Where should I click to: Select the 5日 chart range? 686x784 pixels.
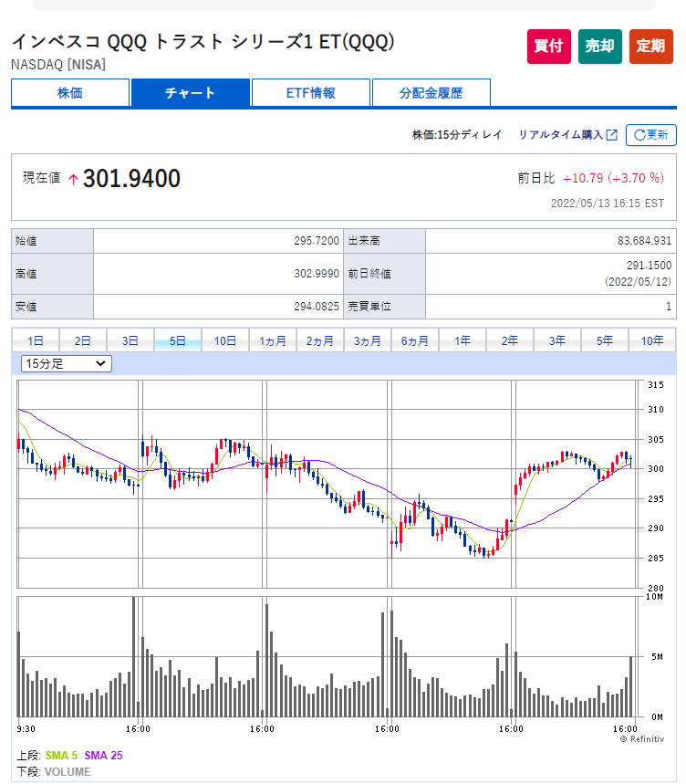(x=177, y=341)
